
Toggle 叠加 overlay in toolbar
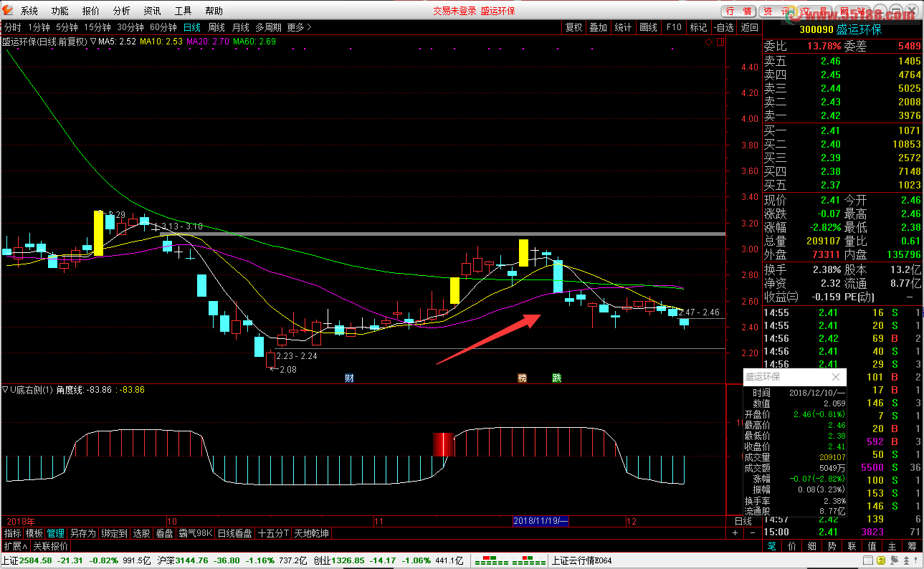(598, 27)
